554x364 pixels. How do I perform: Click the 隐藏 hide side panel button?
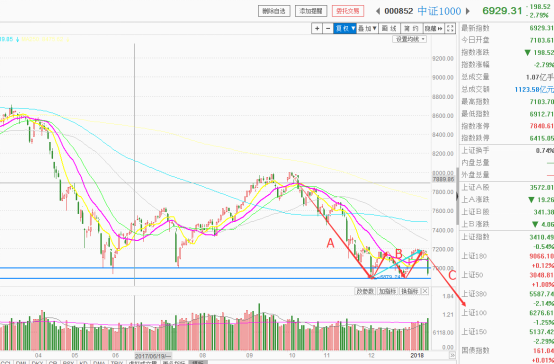(x=434, y=29)
